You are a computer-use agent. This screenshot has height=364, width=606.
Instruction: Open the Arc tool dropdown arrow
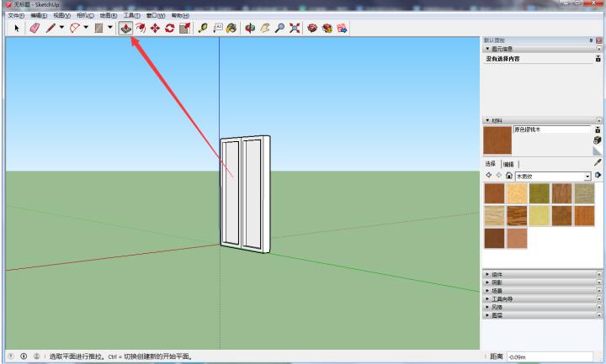(x=86, y=29)
